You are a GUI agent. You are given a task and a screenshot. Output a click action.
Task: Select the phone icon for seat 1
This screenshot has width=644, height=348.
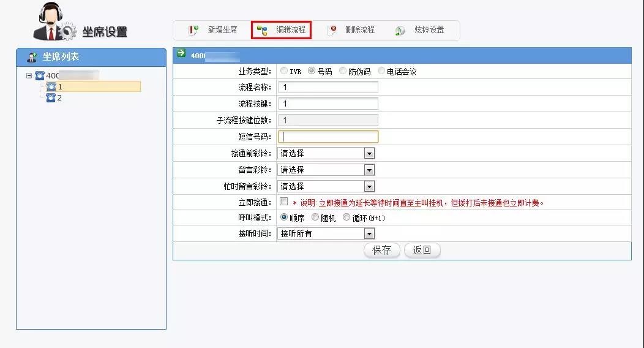tap(51, 87)
